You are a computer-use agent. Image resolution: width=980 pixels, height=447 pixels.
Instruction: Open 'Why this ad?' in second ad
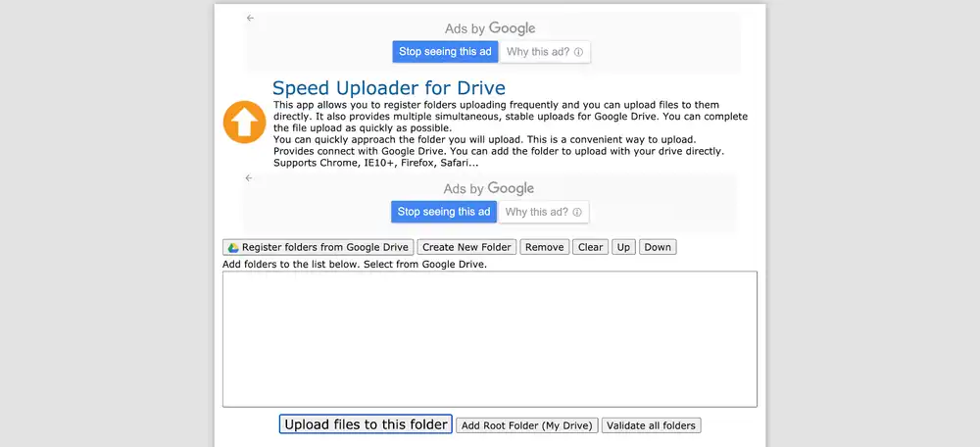544,212
